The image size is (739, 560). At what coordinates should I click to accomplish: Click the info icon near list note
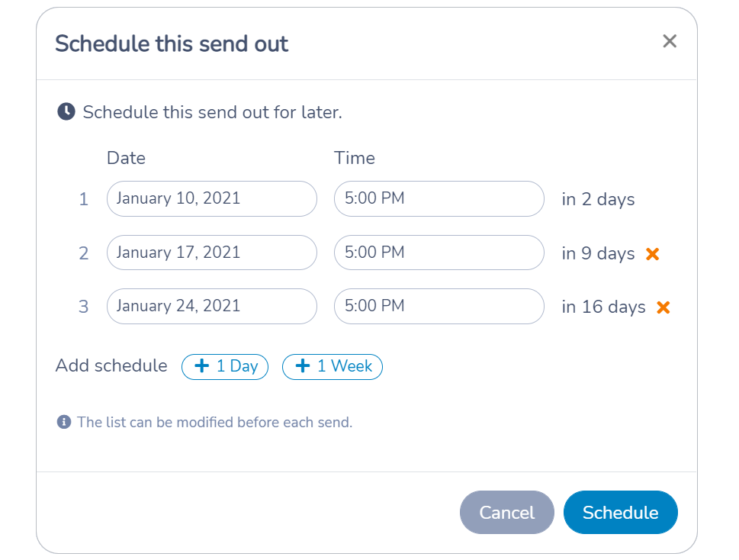click(x=64, y=422)
